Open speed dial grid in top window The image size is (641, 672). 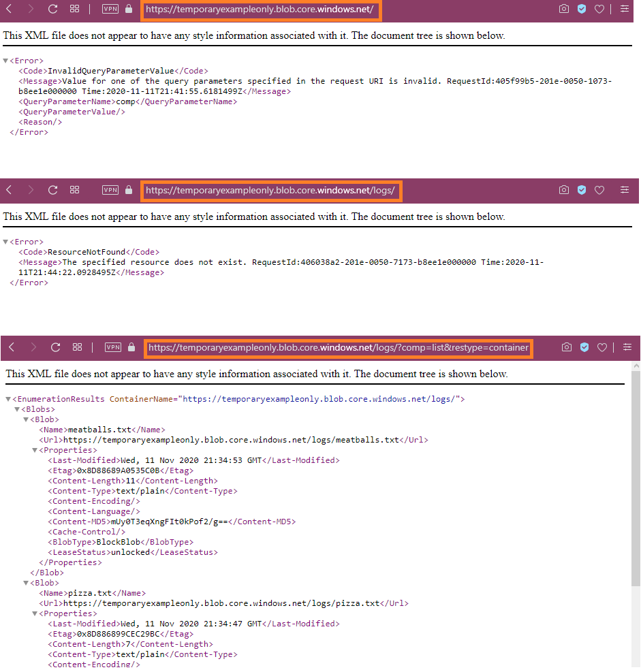[75, 9]
